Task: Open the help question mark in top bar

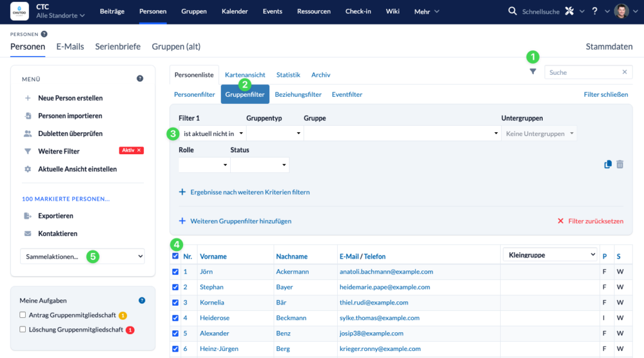Action: [594, 11]
